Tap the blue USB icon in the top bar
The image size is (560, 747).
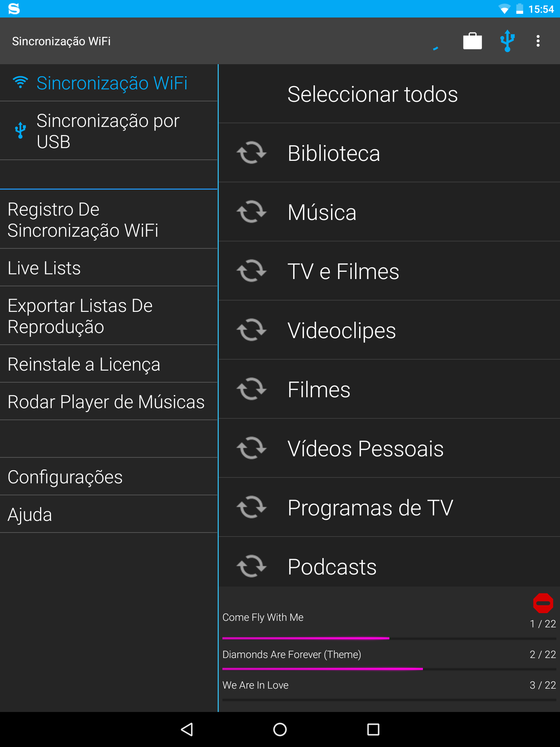click(x=507, y=41)
